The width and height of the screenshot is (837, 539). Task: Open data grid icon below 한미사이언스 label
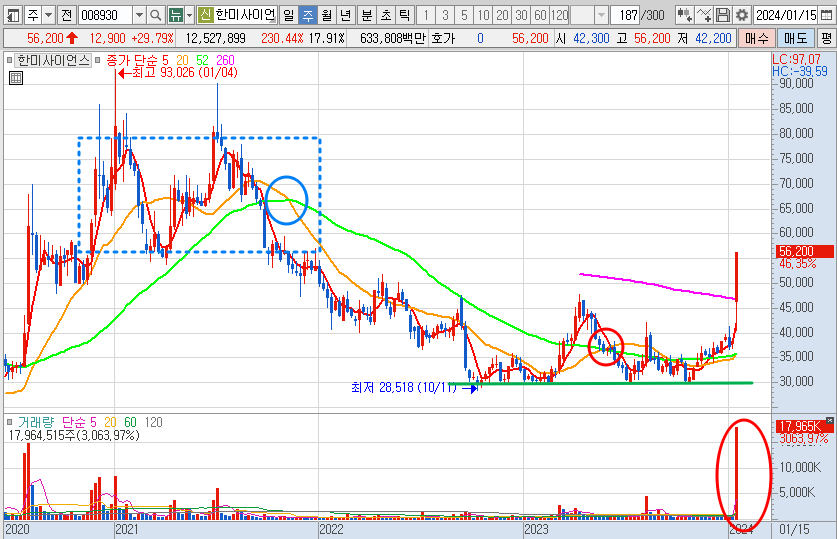point(16,78)
